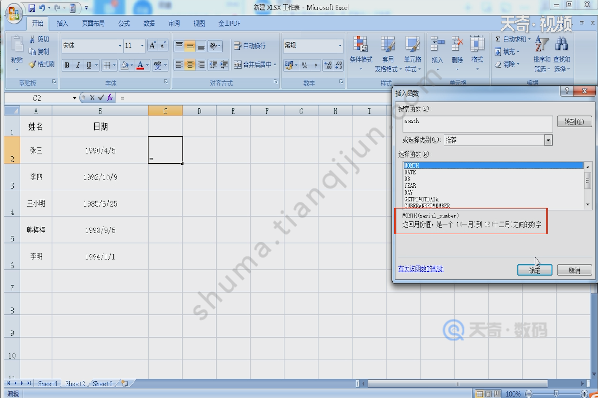Screen dimensions: 598x398
Task: Open the Office button menu
Action: click(13, 14)
